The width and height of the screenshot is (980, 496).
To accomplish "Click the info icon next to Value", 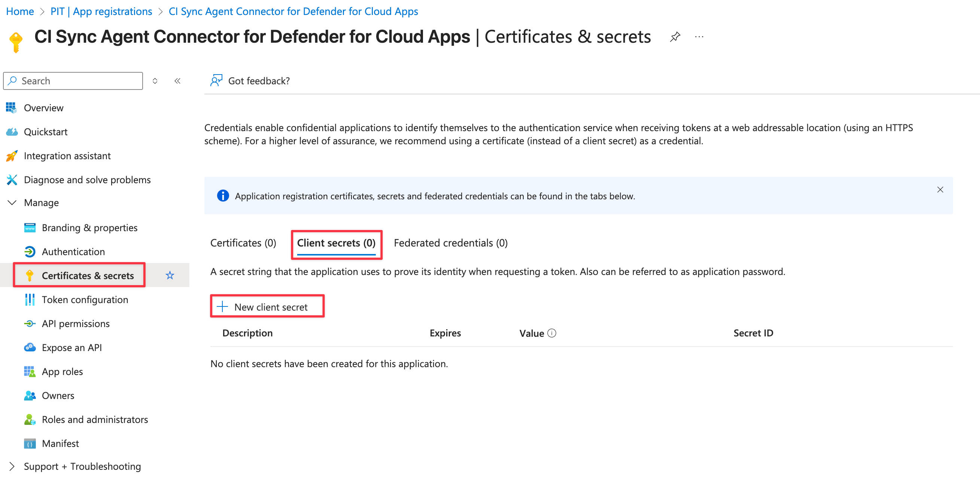I will [x=552, y=333].
